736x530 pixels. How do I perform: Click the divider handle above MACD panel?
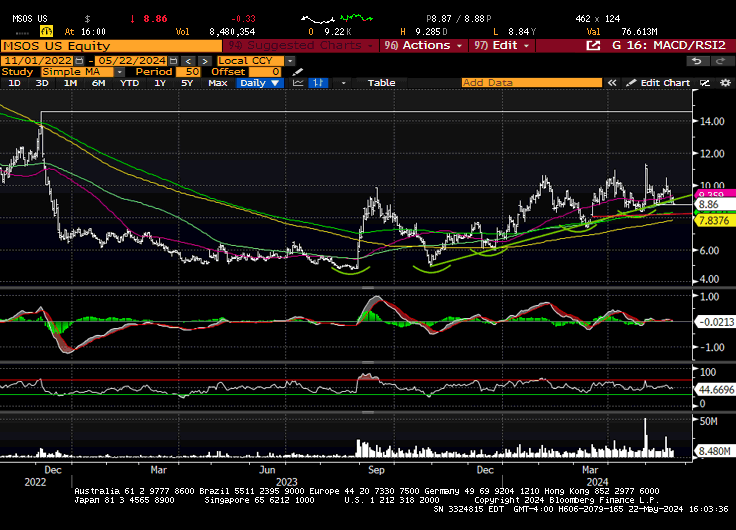pos(368,287)
